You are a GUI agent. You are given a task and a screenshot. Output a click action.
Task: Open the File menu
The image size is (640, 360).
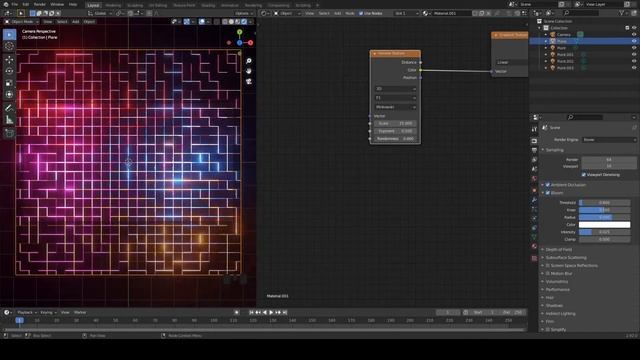[x=15, y=4]
